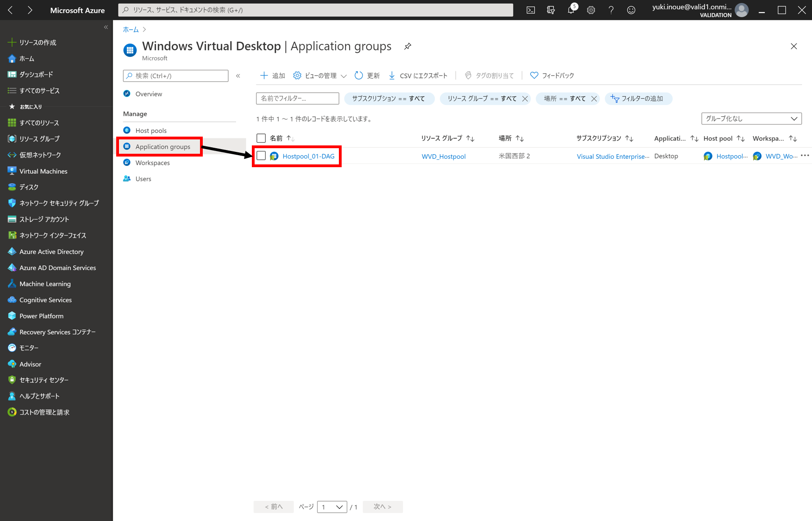Remove the resource group filter
Viewport: 812px width, 521px height.
point(525,99)
